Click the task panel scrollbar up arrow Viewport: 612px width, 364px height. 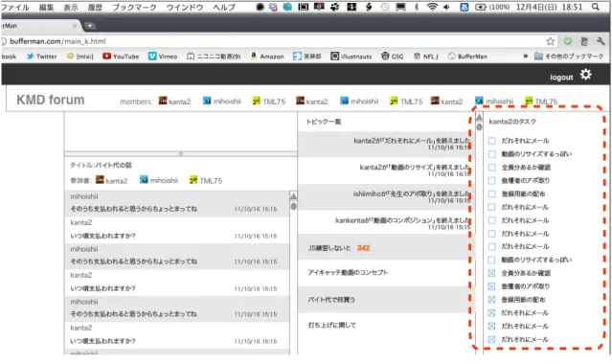[479, 117]
